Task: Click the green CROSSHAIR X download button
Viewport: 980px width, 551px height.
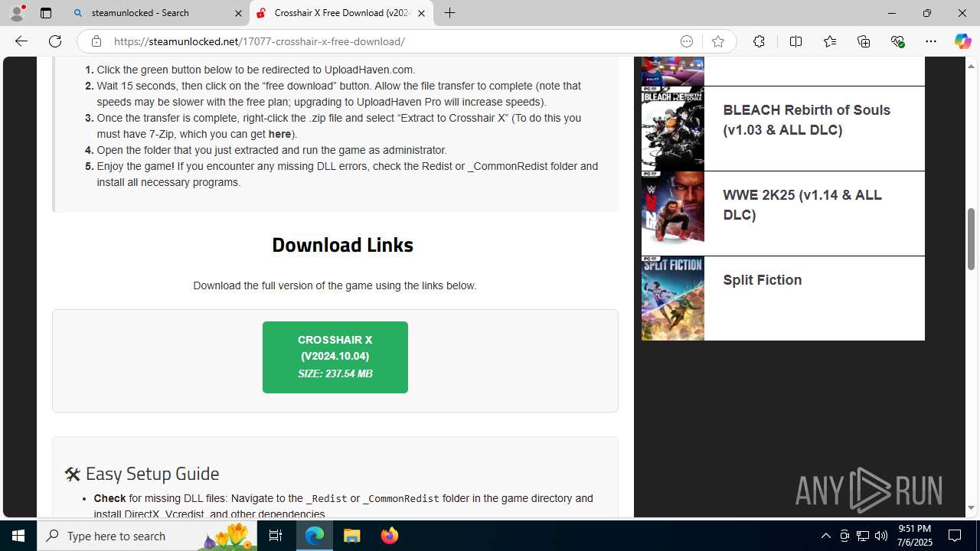Action: click(x=335, y=357)
